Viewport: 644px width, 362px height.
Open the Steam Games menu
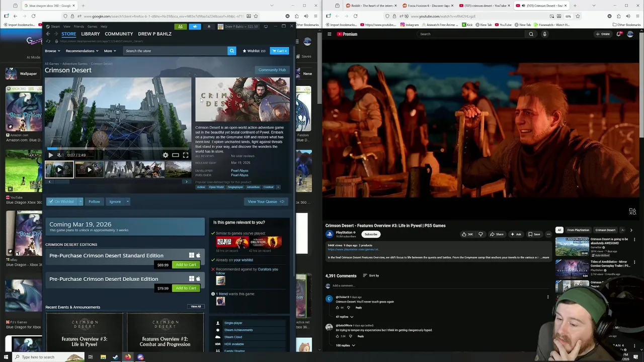[x=92, y=26]
